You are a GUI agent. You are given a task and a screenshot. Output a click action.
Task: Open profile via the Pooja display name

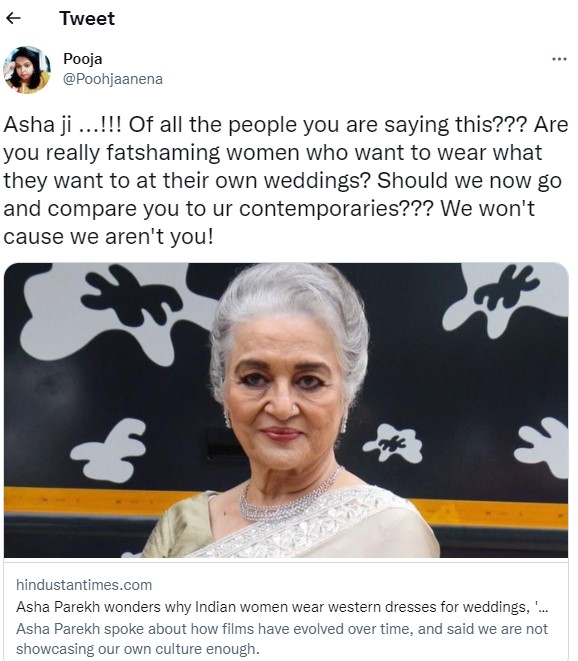[x=83, y=59]
